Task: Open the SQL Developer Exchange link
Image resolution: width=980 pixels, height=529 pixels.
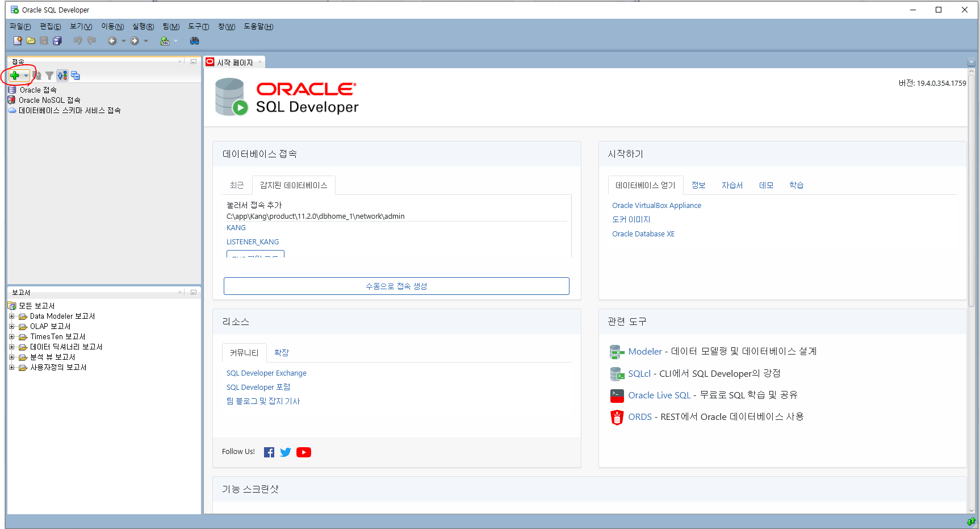Action: click(x=266, y=373)
